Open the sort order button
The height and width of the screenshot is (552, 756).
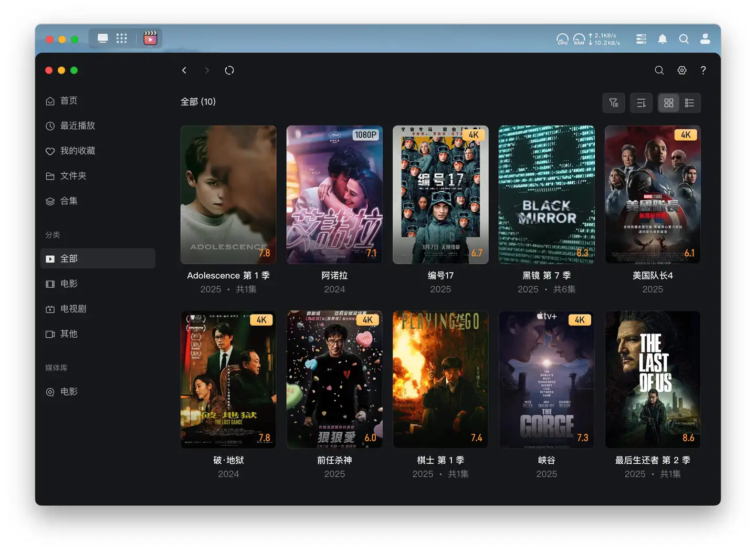642,103
